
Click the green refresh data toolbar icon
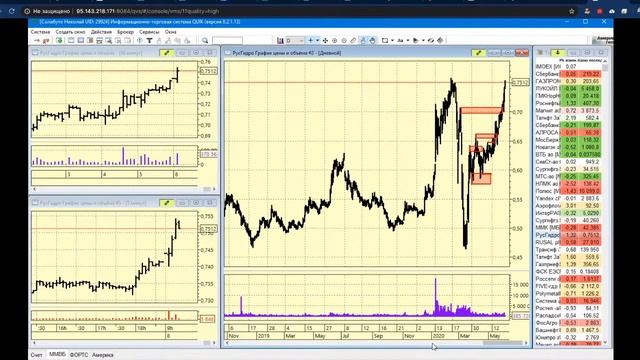pos(59,40)
